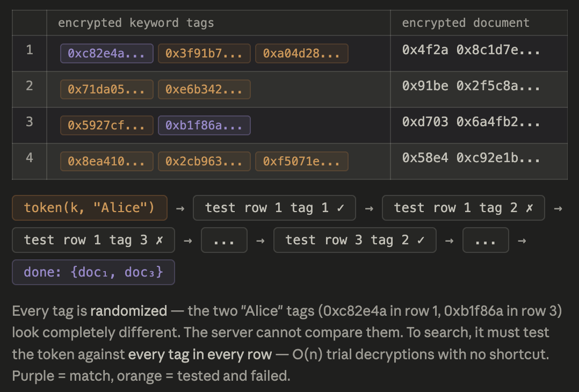Click the "encrypted document" column header
This screenshot has width=579, height=392.
(x=466, y=23)
